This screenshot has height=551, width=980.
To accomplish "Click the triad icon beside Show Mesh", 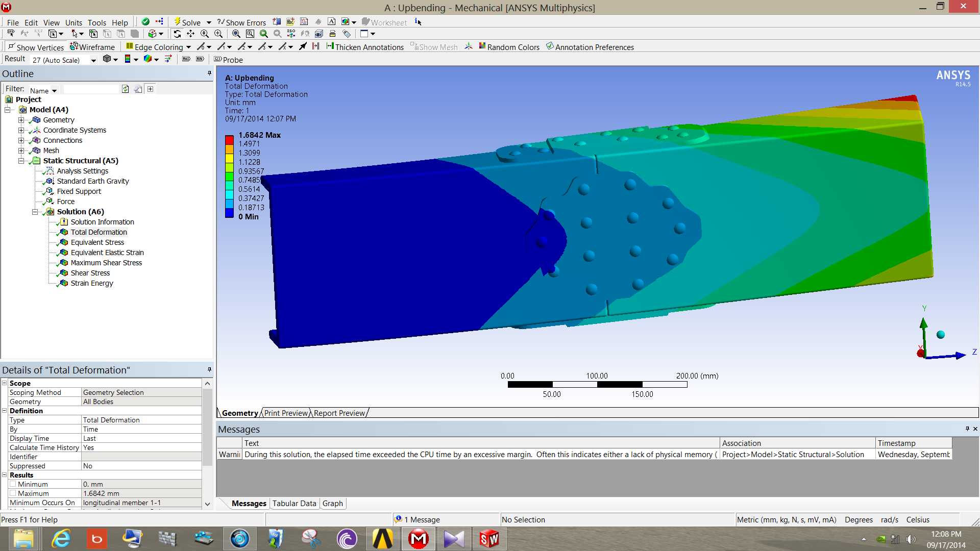I will click(469, 46).
